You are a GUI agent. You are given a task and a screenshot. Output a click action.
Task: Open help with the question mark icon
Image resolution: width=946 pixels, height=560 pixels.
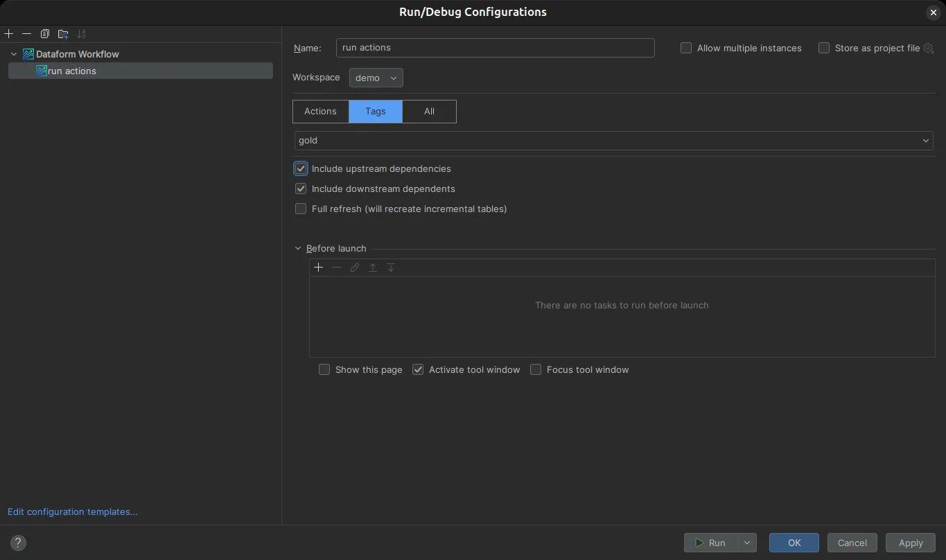[x=18, y=543]
